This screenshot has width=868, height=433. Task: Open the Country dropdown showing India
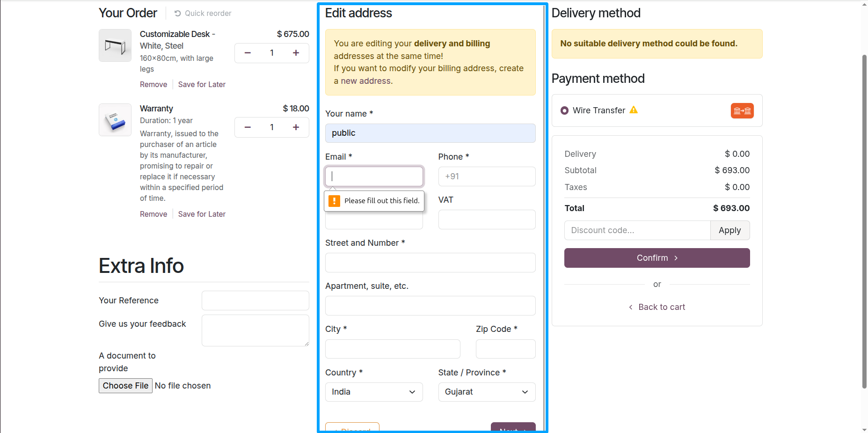click(374, 392)
